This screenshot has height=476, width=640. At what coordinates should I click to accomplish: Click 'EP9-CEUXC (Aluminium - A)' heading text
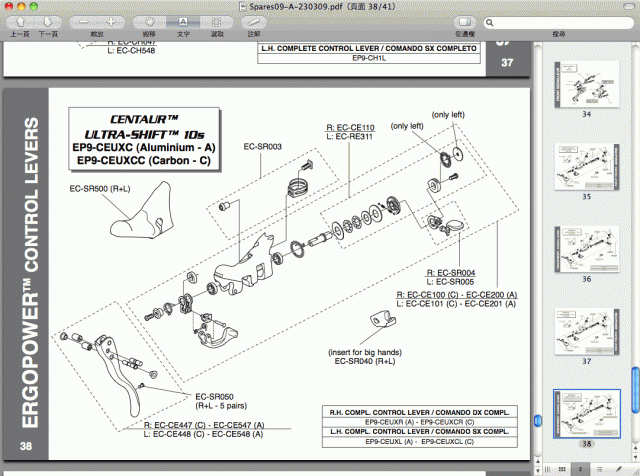pos(144,147)
